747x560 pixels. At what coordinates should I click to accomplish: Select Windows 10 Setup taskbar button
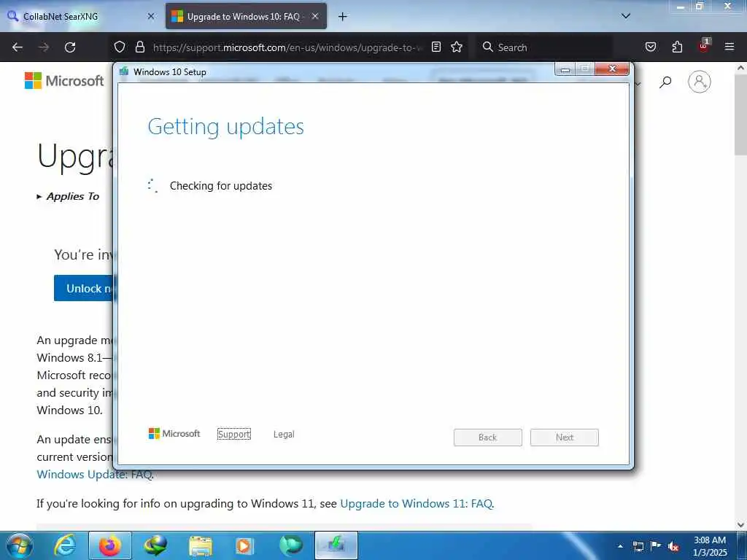[x=336, y=545]
